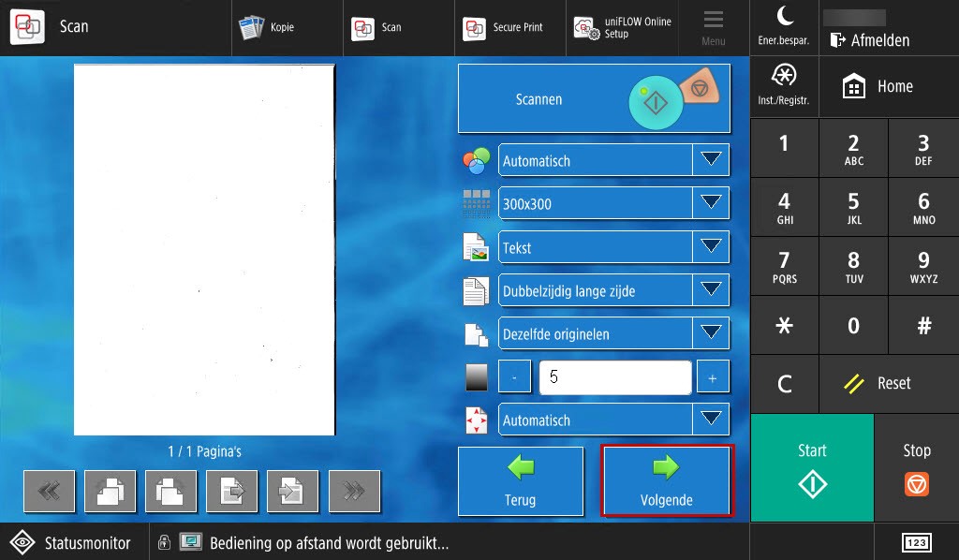
Task: Click the red orientation arrows icon
Action: point(475,420)
